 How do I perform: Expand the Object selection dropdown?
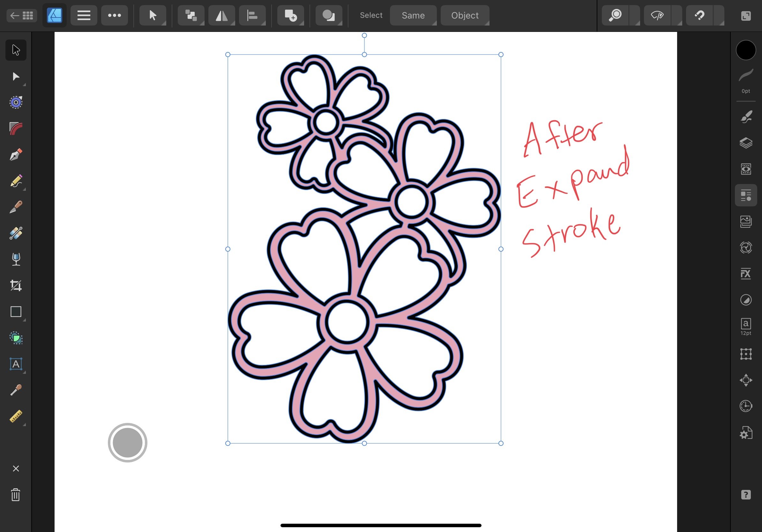(465, 15)
